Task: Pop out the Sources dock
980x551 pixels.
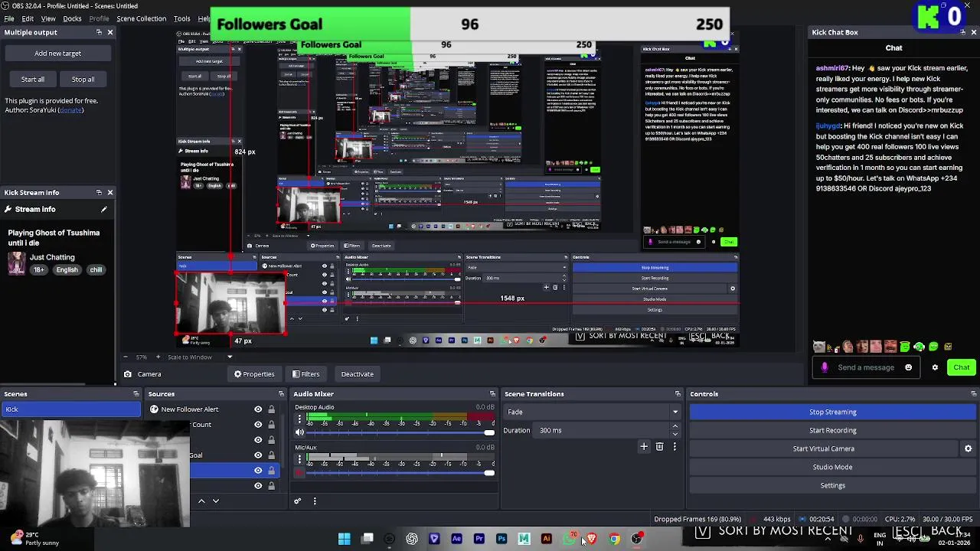Action: pos(281,394)
